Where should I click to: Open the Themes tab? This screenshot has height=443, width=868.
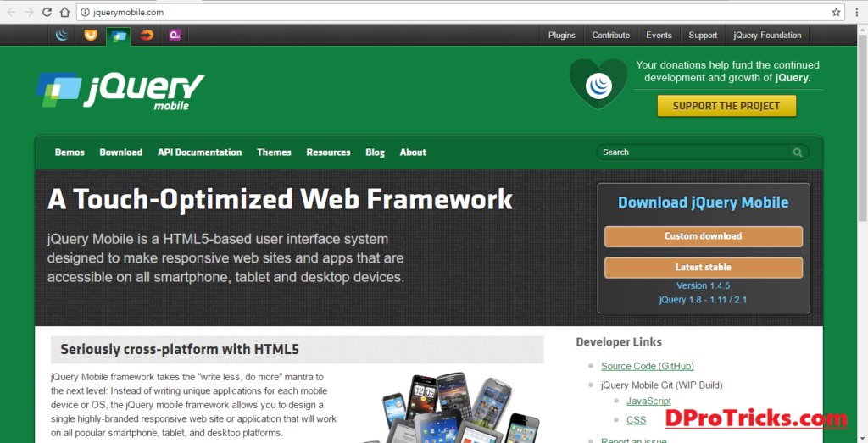(x=274, y=152)
